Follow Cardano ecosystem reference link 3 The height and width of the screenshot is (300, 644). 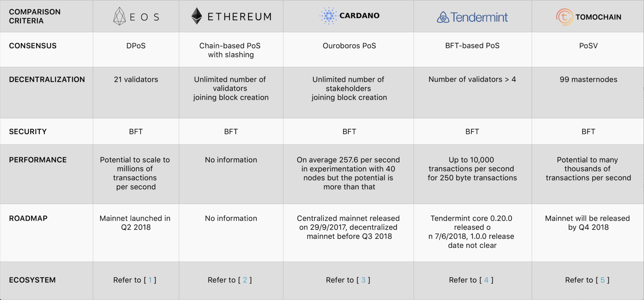363,280
